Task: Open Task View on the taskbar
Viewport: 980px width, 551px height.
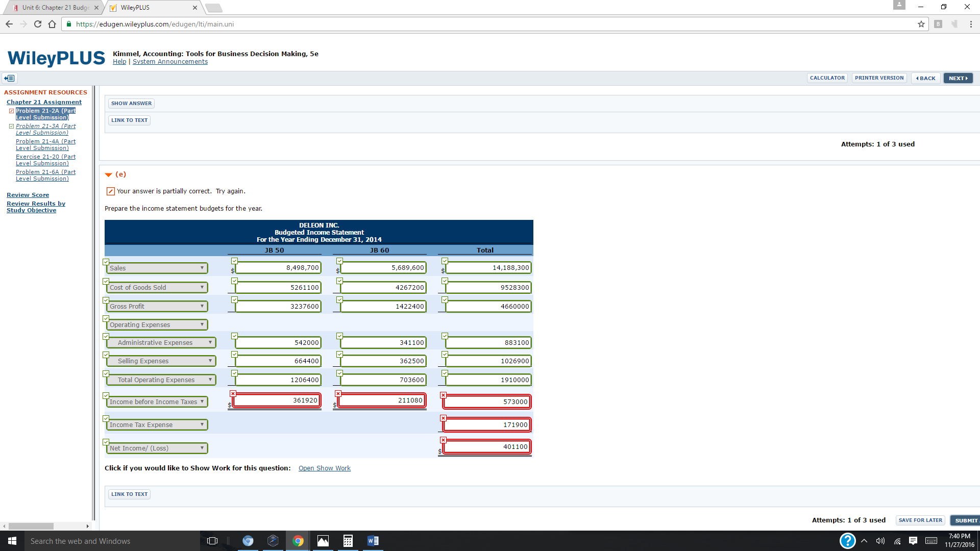Action: 212,541
